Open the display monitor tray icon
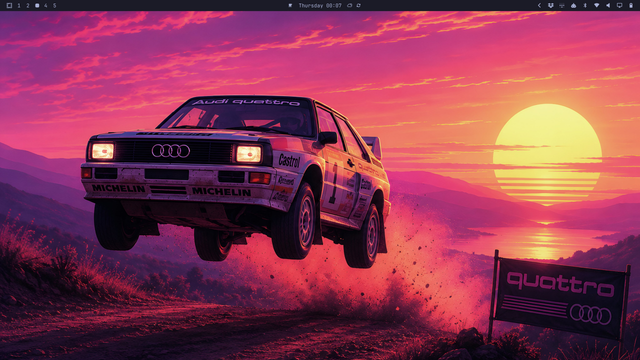The image size is (640, 360). point(619,6)
